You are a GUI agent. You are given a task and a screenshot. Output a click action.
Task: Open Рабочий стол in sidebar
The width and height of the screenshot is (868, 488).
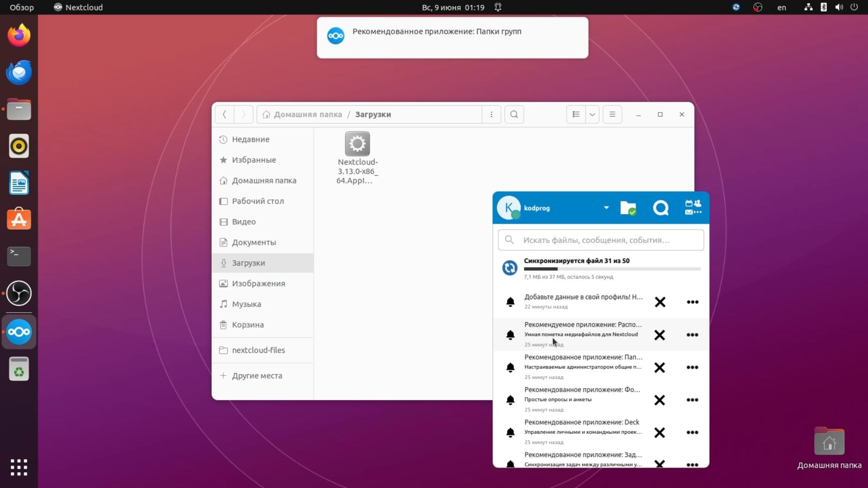[x=263, y=201]
